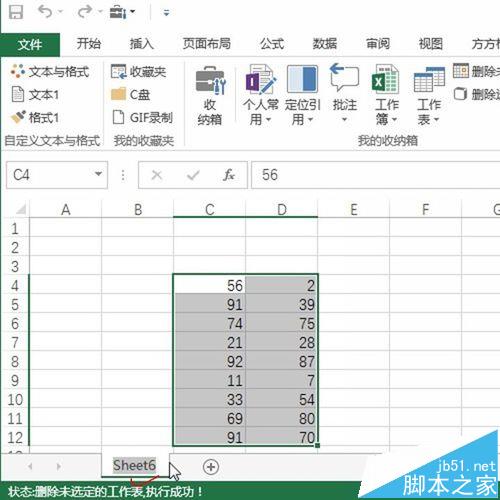Viewport: 500px width, 500px height.
Task: Select the Sheet6 worksheet tab
Action: click(134, 465)
